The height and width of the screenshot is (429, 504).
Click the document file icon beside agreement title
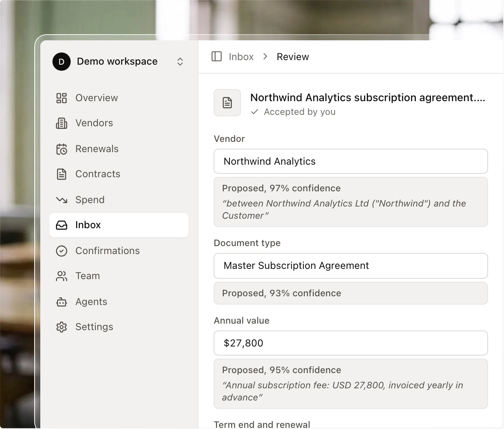point(227,103)
